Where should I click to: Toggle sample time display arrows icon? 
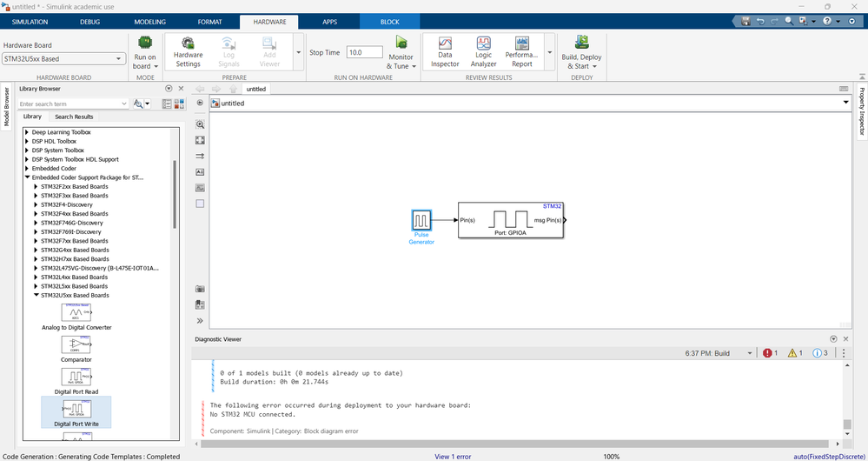click(x=201, y=157)
